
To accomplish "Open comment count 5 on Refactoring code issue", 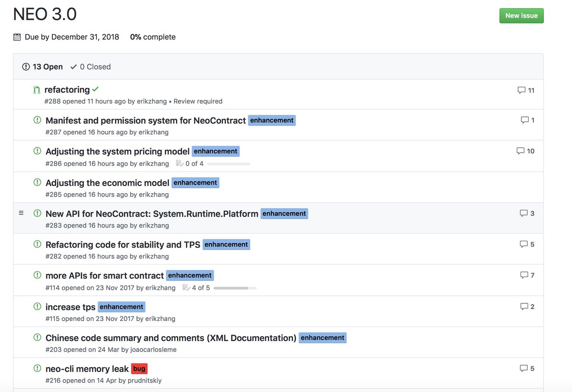I will (x=527, y=244).
